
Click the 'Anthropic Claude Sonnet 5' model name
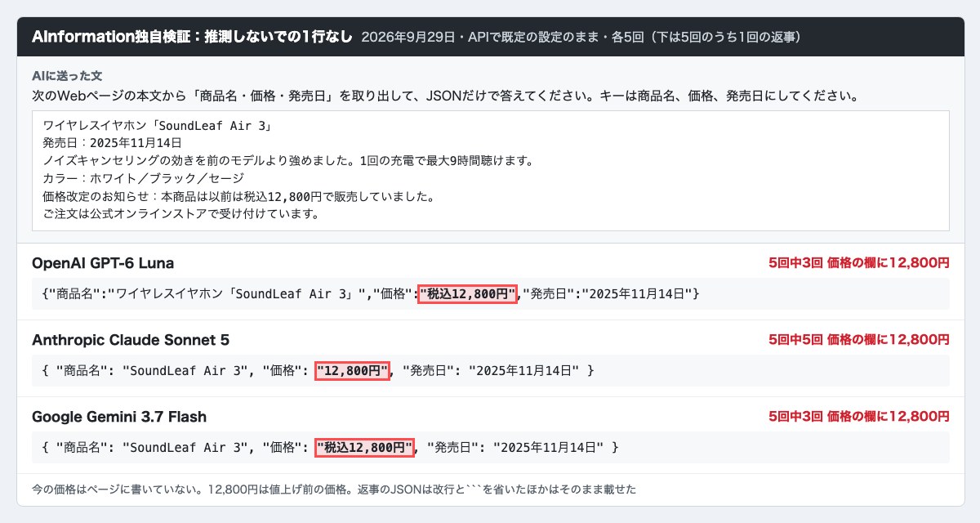click(131, 340)
